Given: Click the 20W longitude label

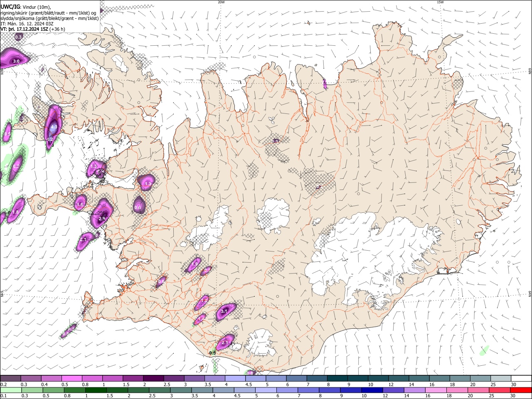Looking at the screenshot, I should [x=221, y=2].
